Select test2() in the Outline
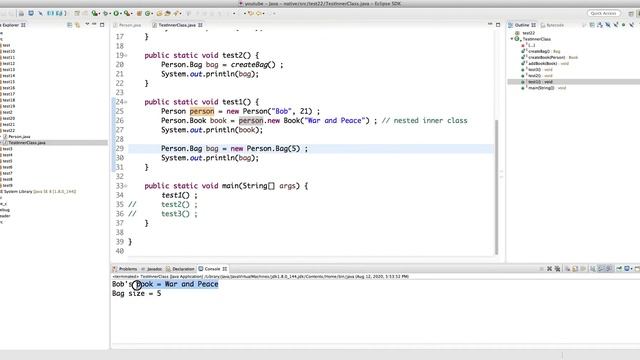Screen dimensions: 640x360 coord(537,76)
